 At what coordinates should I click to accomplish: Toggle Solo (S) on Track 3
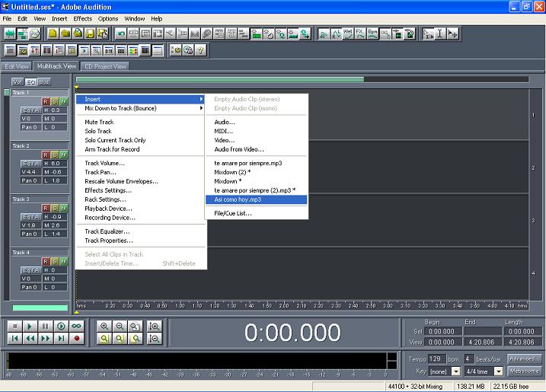click(x=55, y=209)
